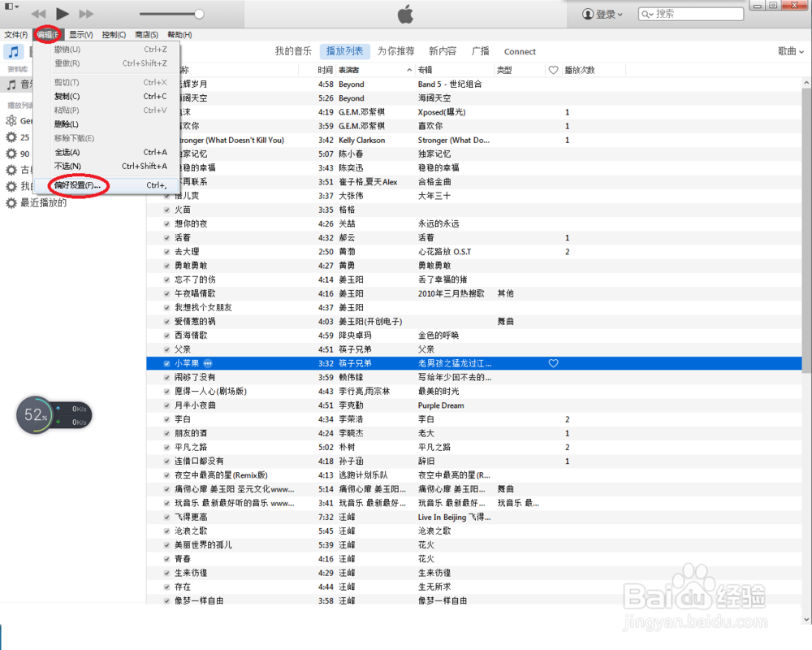Open the 登录 account dropdown
The height and width of the screenshot is (650, 812).
[603, 14]
